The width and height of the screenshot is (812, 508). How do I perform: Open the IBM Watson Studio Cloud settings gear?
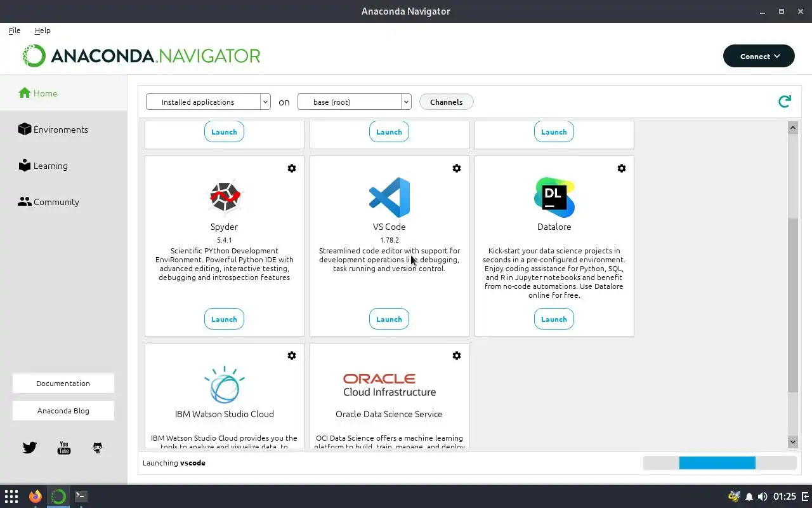(292, 356)
